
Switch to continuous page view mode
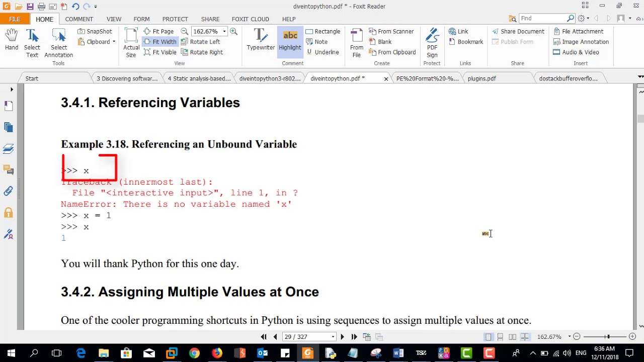500,337
